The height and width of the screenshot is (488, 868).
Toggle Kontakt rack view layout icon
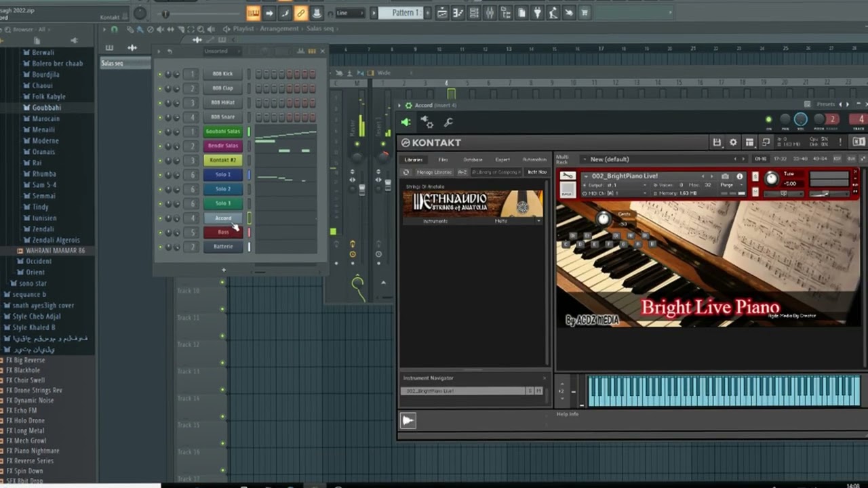[x=749, y=142]
